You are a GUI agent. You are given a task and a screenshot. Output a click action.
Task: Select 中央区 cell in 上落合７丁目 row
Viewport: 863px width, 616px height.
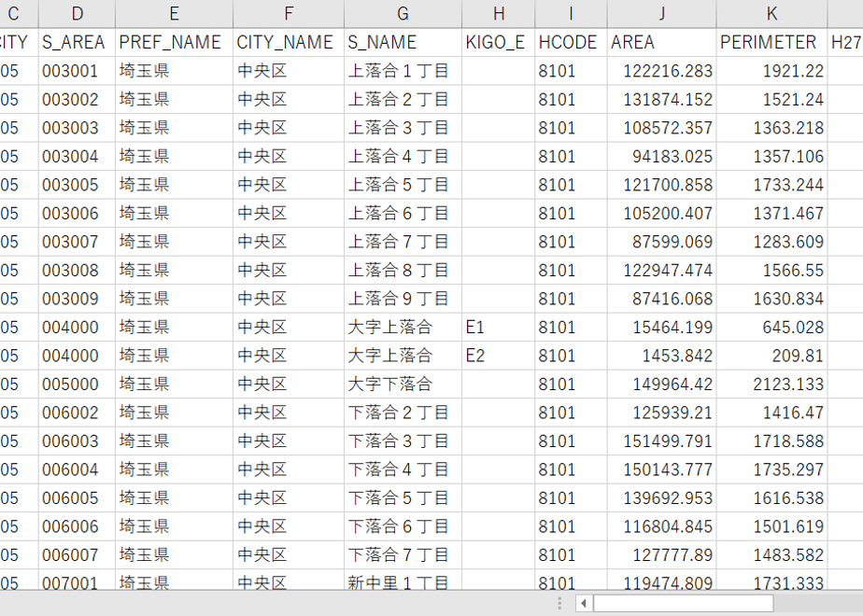point(289,242)
